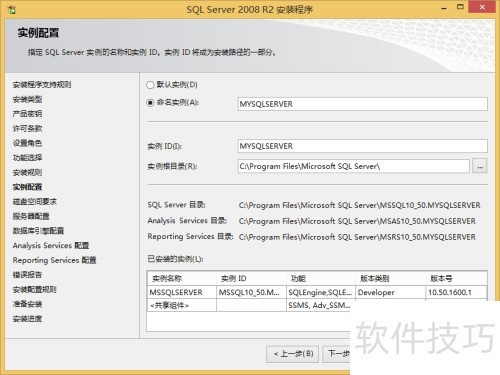Image resolution: width=500 pixels, height=375 pixels.
Task: Go back with the 上一步(B) button
Action: (292, 354)
